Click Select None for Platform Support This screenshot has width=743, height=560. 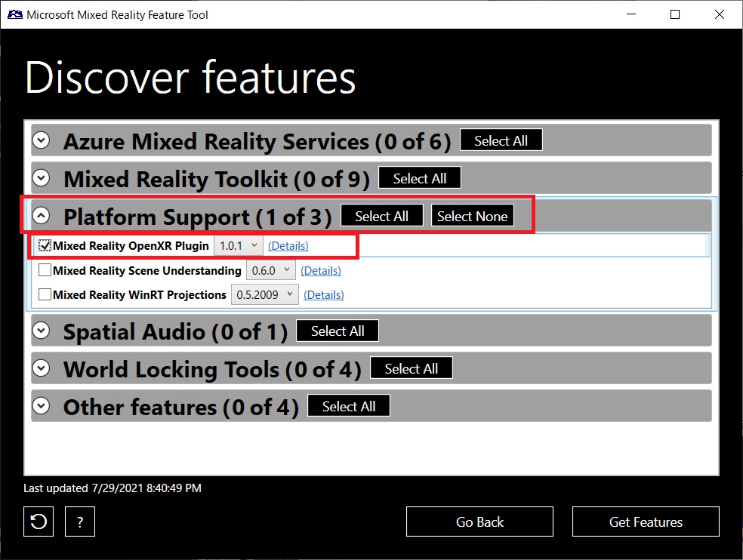pyautogui.click(x=472, y=216)
